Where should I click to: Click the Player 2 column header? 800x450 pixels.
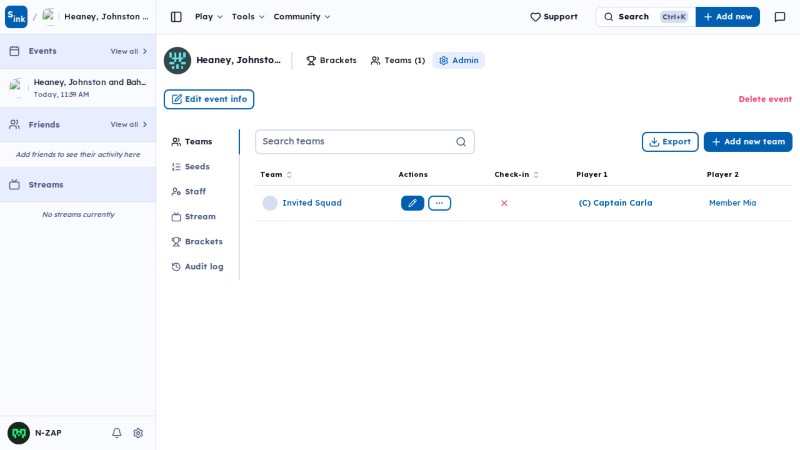click(722, 174)
